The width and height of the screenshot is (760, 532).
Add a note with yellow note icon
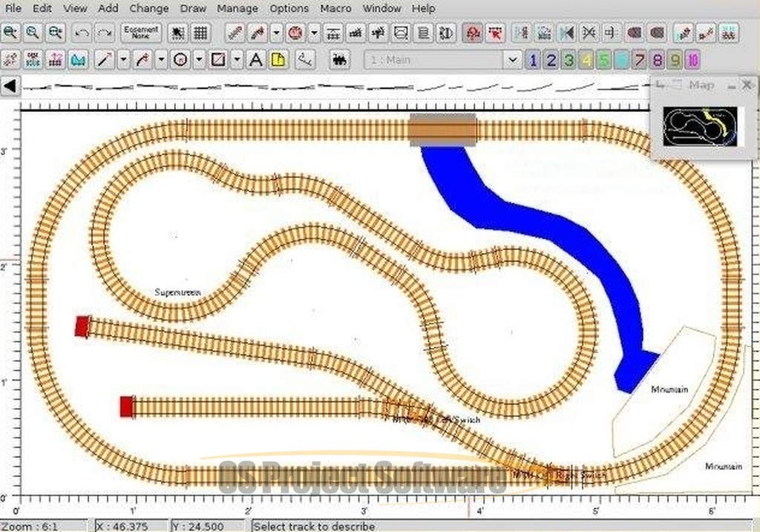click(x=278, y=60)
